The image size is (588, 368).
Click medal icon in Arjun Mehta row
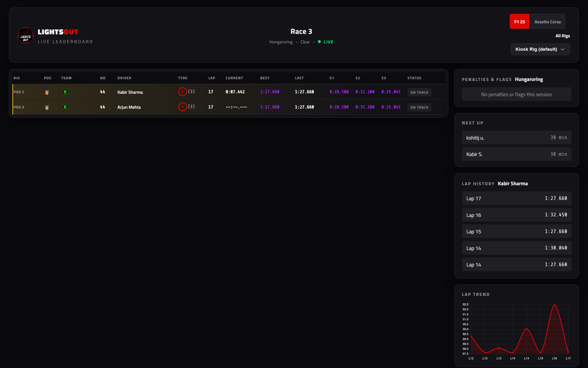click(47, 107)
